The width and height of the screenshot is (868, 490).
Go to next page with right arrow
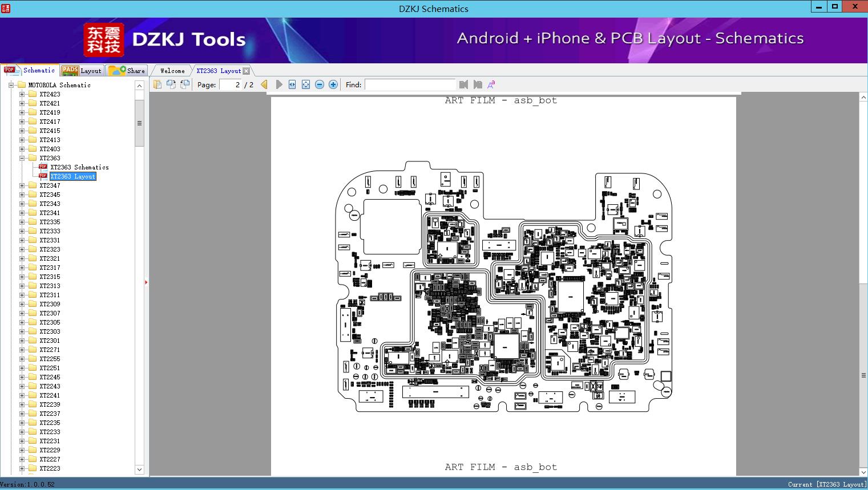tap(279, 84)
